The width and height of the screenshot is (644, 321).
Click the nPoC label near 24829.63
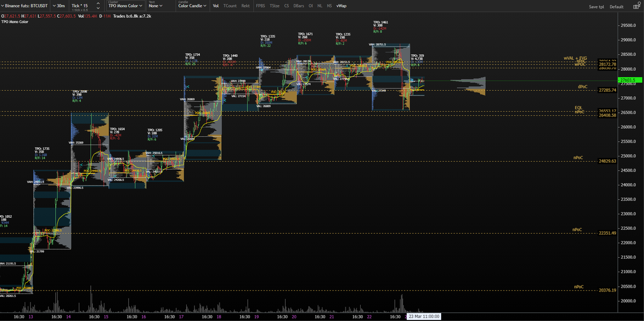click(578, 157)
